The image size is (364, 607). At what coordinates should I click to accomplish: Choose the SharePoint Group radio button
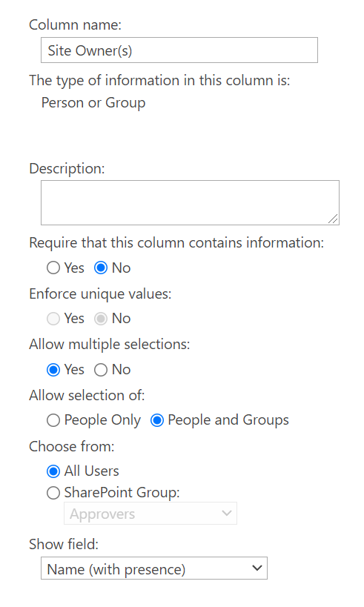click(x=53, y=493)
